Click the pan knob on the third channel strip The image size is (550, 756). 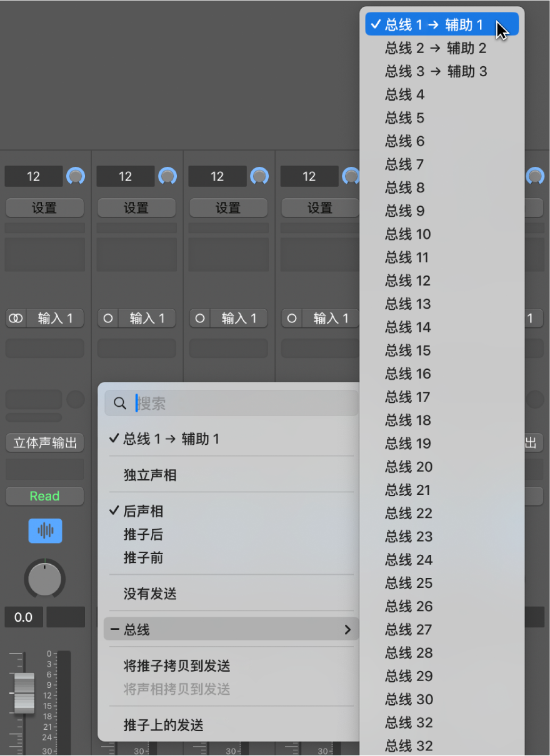coord(259,176)
